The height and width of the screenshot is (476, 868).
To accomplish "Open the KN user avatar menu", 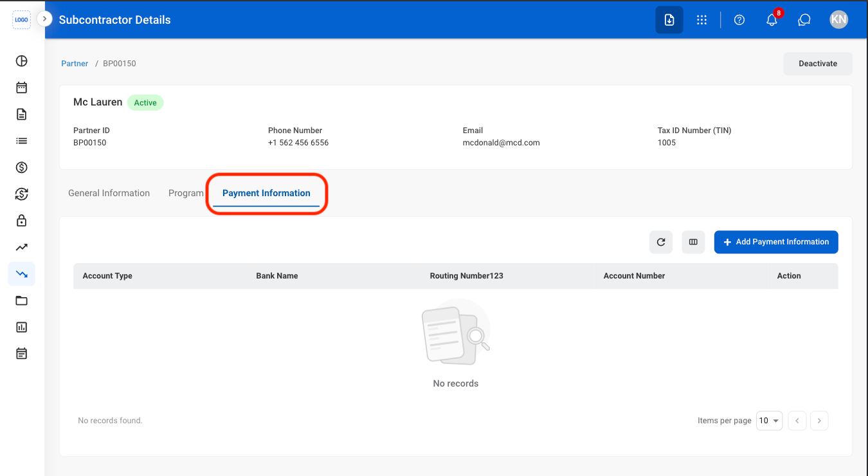I will coord(839,20).
